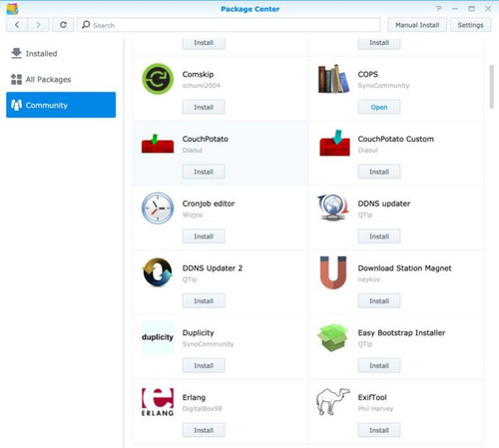
Task: Click the help question mark icon
Action: point(439,9)
